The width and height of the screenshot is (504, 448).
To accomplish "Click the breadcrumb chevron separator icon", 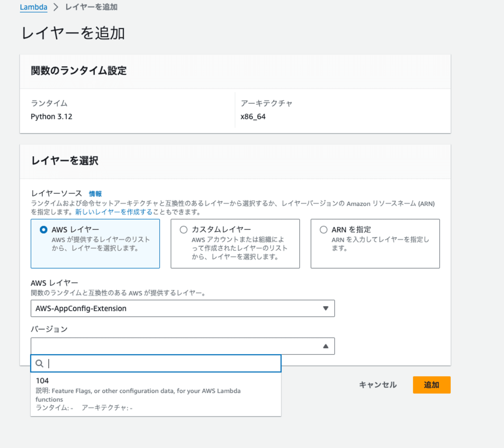I will coord(56,7).
